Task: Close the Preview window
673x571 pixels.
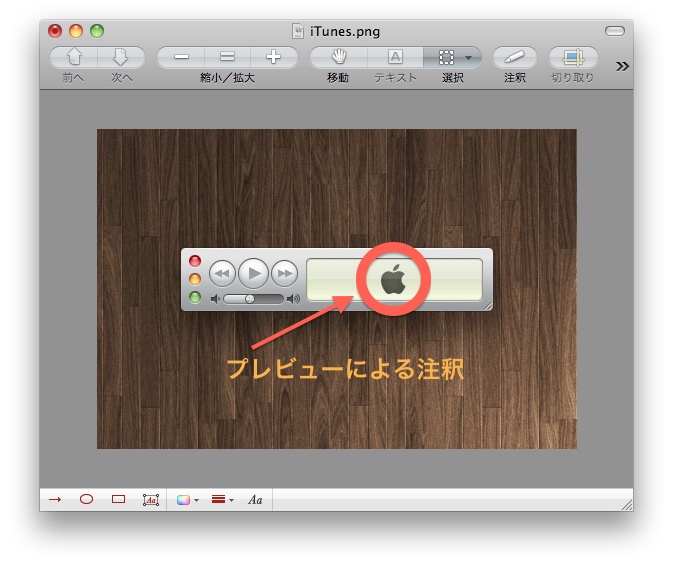Action: point(55,31)
